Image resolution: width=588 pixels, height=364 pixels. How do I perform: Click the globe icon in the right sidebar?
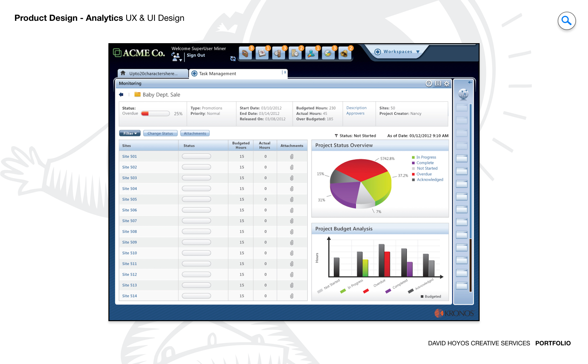[463, 94]
